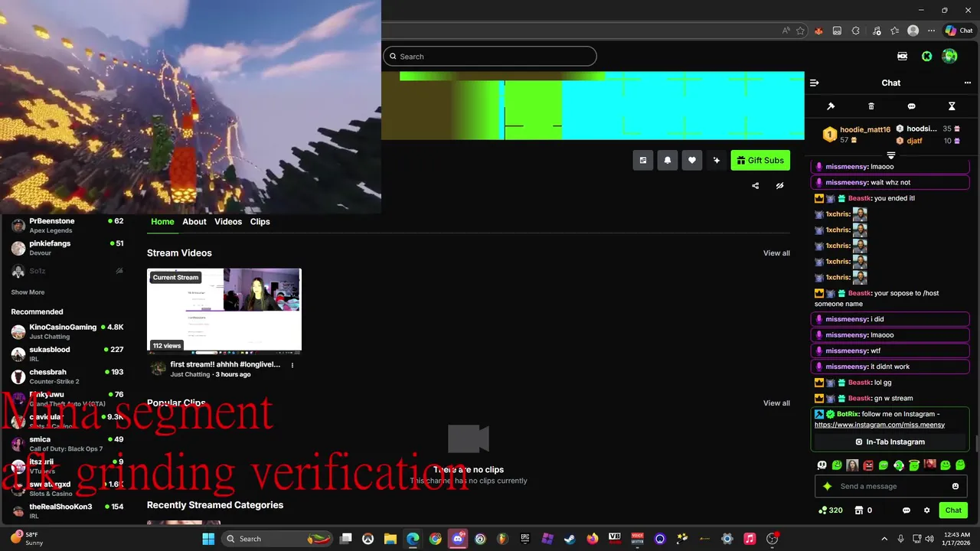Viewport: 980px width, 551px height.
Task: Open the user profile avatar in Kick header
Action: pyautogui.click(x=949, y=56)
